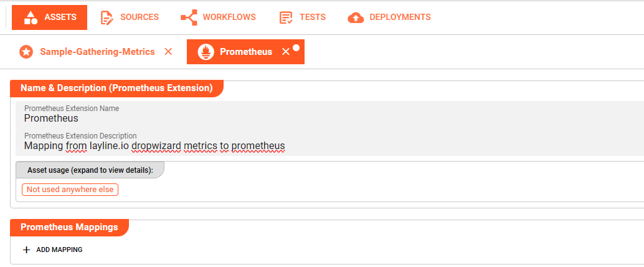Expand the Asset usage details panel
644x267 pixels.
(x=90, y=170)
